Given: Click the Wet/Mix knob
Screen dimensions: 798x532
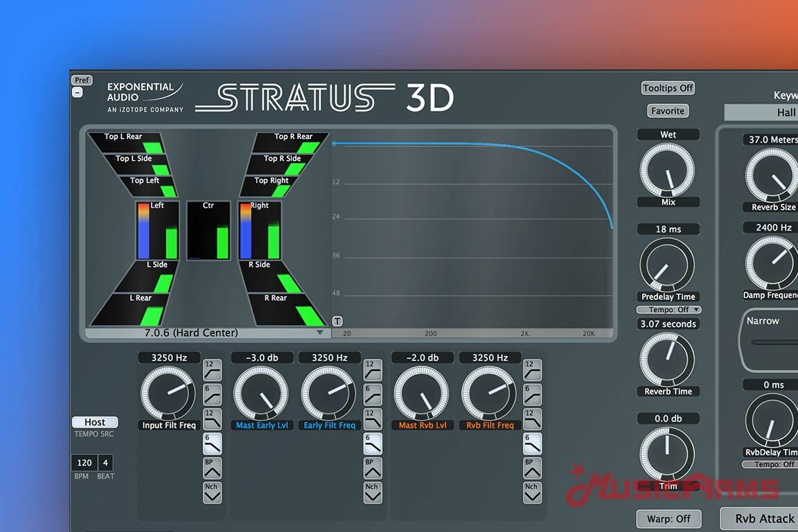Looking at the screenshot, I should click(666, 170).
